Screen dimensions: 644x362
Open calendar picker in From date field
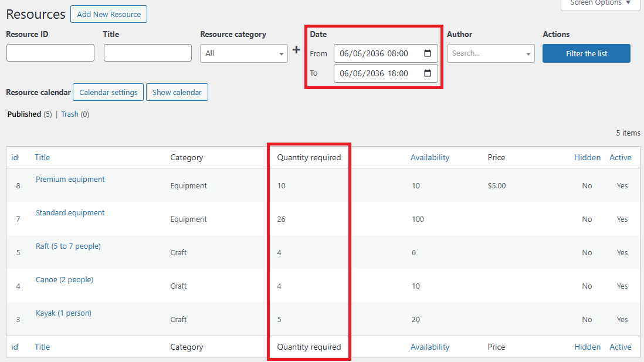point(427,53)
